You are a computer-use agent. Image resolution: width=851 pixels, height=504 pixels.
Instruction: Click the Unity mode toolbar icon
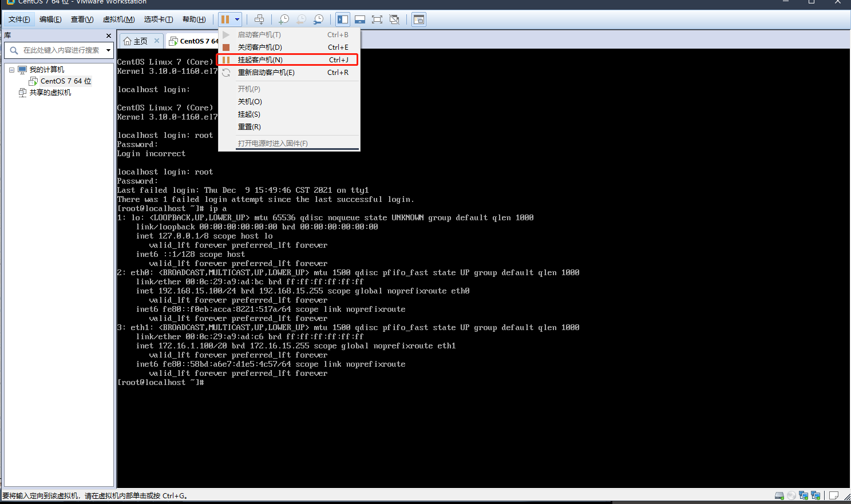(394, 19)
